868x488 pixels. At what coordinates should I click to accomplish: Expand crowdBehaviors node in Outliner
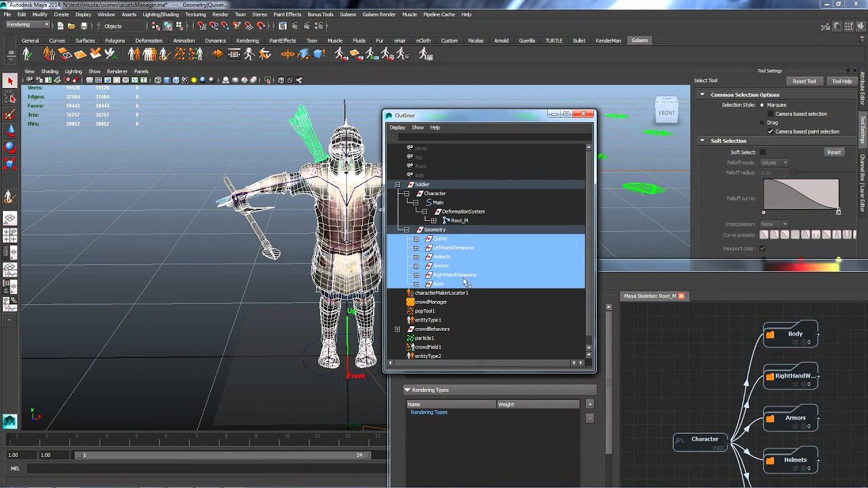[397, 329]
